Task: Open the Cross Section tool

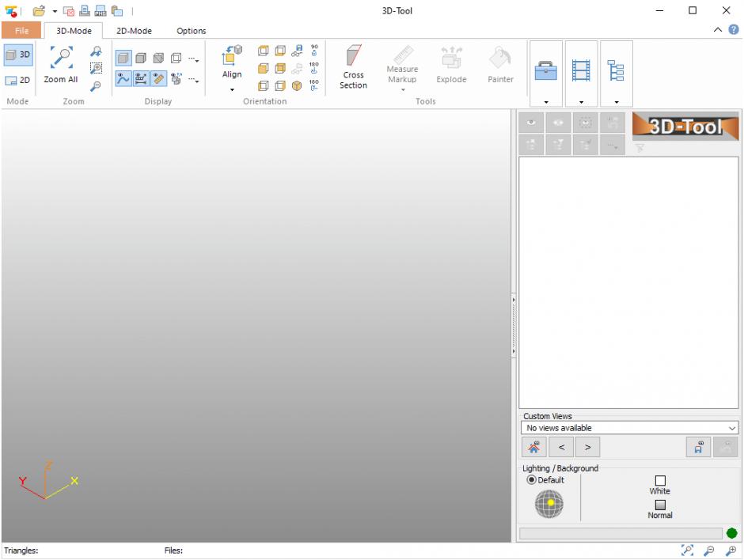Action: (354, 67)
